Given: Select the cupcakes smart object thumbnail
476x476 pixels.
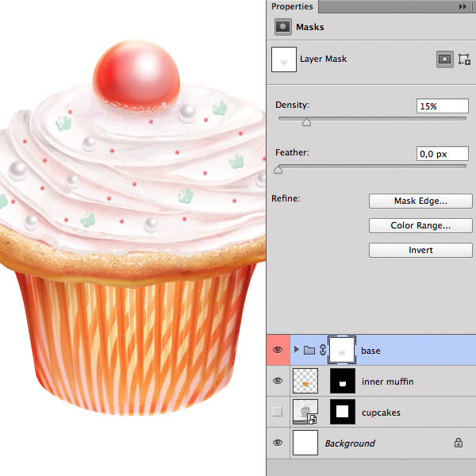Looking at the screenshot, I should (305, 412).
